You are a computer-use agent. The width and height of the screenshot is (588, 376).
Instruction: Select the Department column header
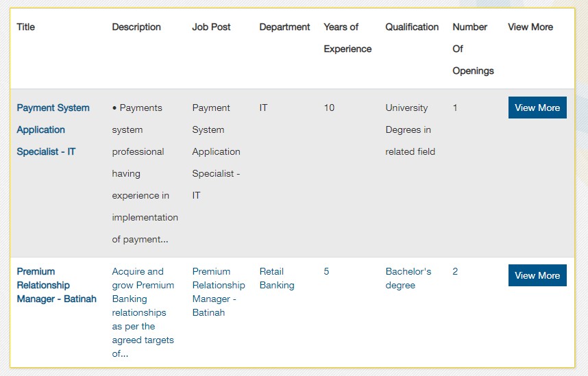tap(284, 27)
